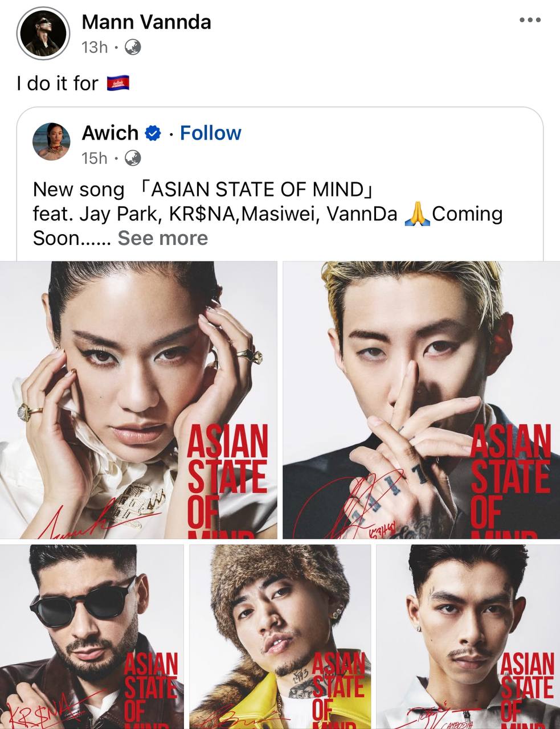View the KR$NA sunglasses poster image
Image resolution: width=560 pixels, height=729 pixels.
[92, 637]
